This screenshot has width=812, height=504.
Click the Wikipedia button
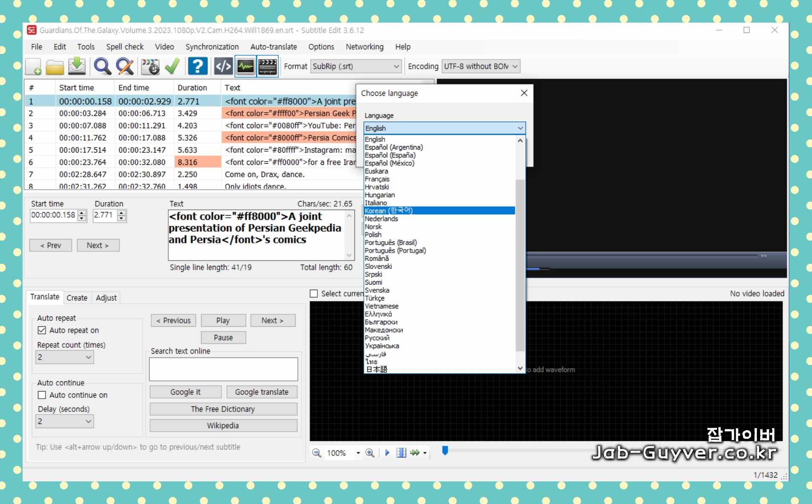(223, 426)
